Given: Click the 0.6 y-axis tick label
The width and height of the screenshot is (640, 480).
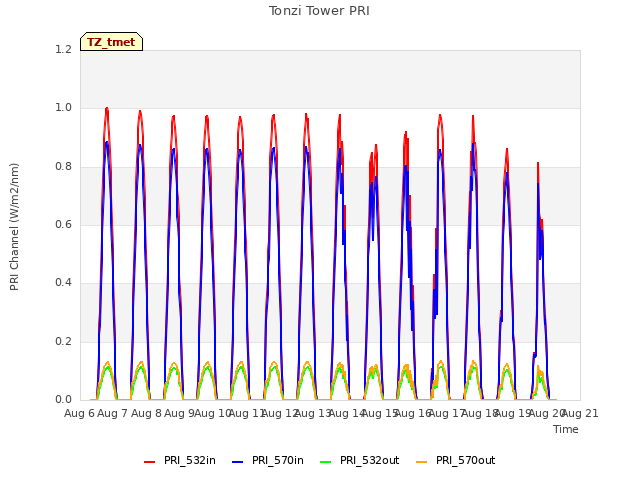Looking at the screenshot, I should [x=63, y=224].
